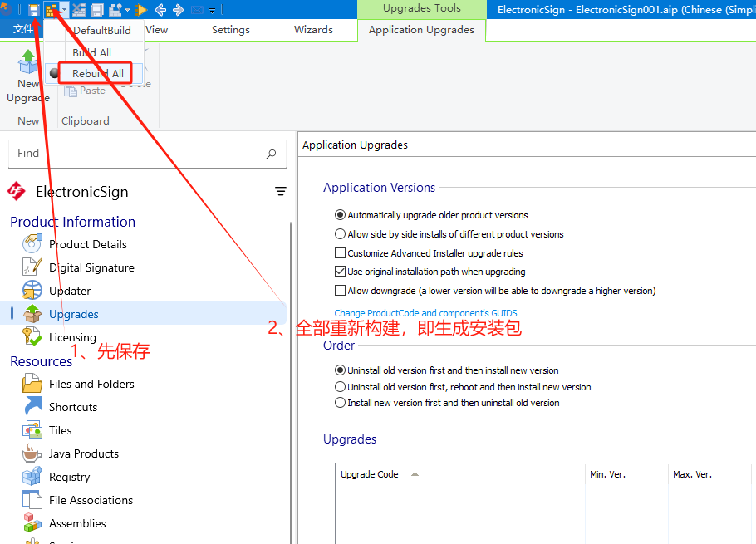Click the Clean build icon in quick access toolbar
The image size is (756, 544).
79,10
